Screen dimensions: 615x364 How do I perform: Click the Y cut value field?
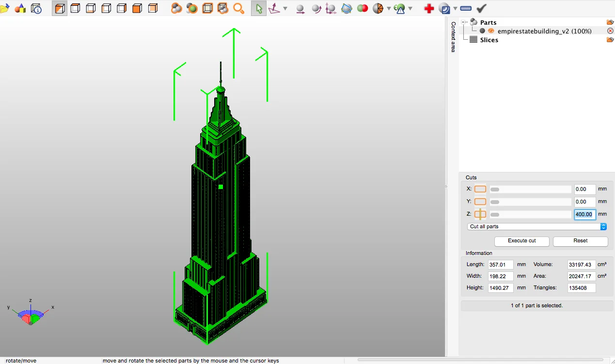click(585, 202)
